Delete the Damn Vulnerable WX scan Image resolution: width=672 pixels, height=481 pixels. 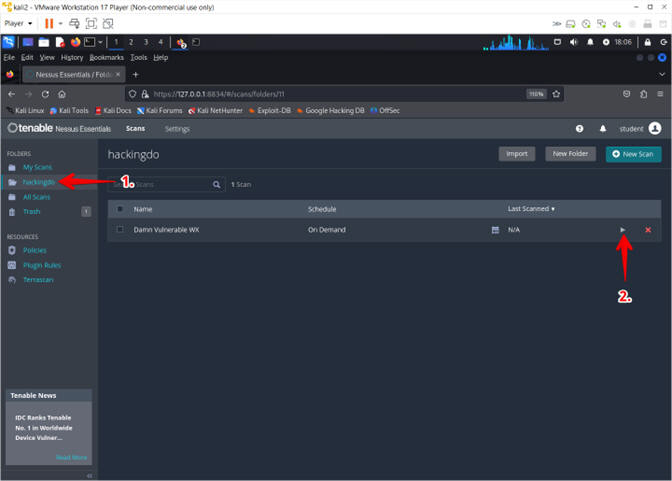648,230
